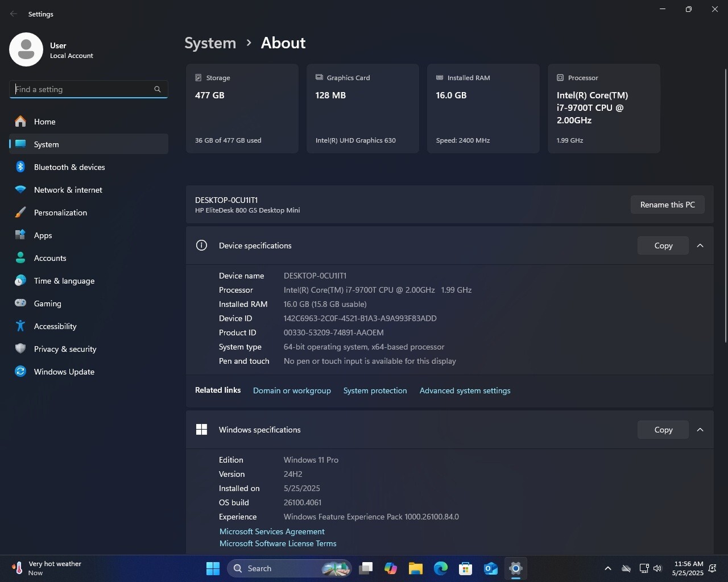Click the search magnifier in Find a setting
Viewport: 728px width, 582px height.
158,89
